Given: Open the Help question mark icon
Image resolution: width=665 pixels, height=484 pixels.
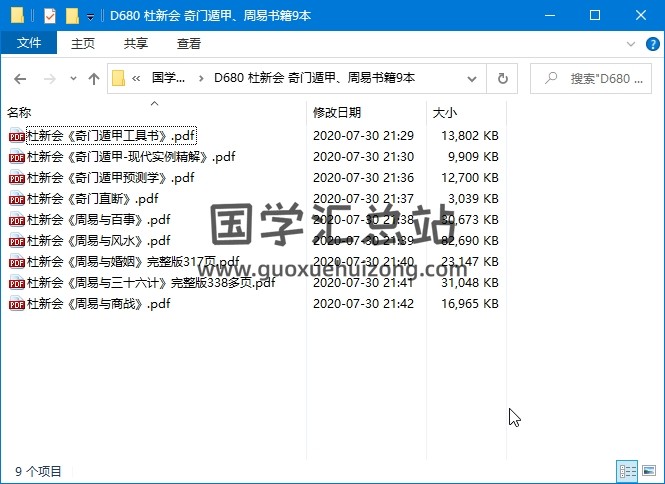Looking at the screenshot, I should pyautogui.click(x=651, y=44).
